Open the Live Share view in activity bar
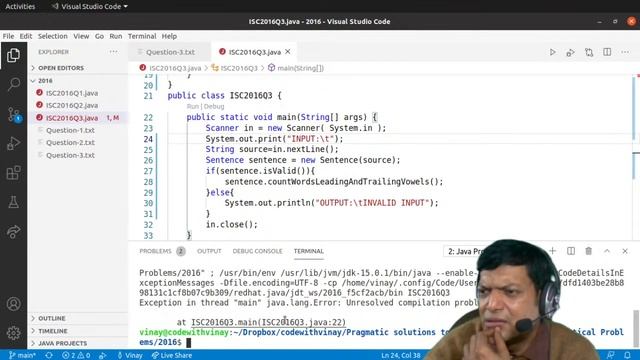The image size is (640, 360). [13, 231]
